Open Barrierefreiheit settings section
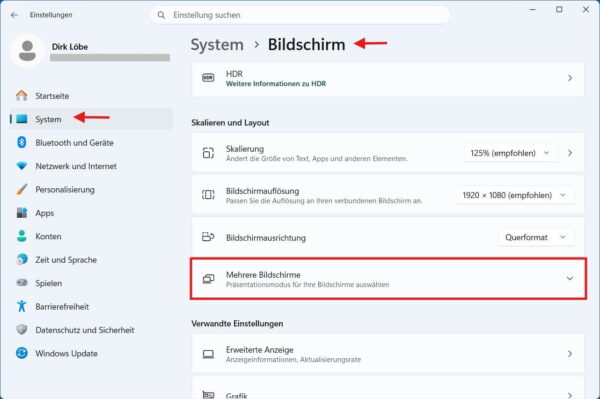This screenshot has height=399, width=600. coord(91,306)
